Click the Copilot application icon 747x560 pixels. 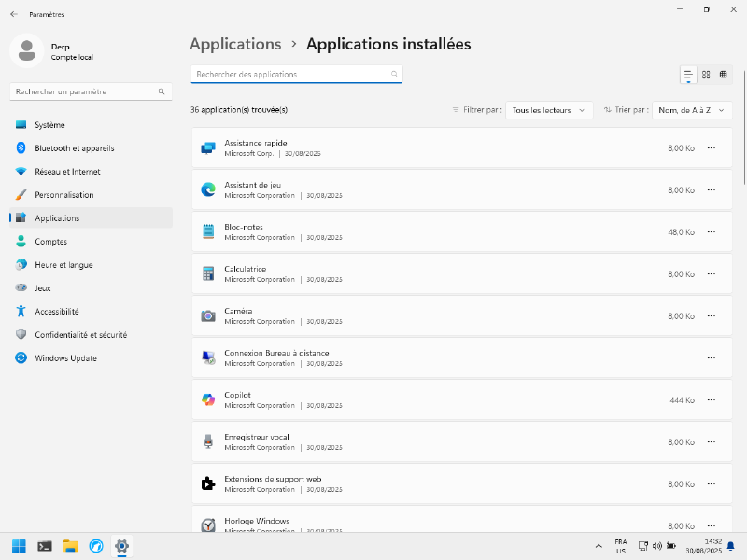pos(207,399)
